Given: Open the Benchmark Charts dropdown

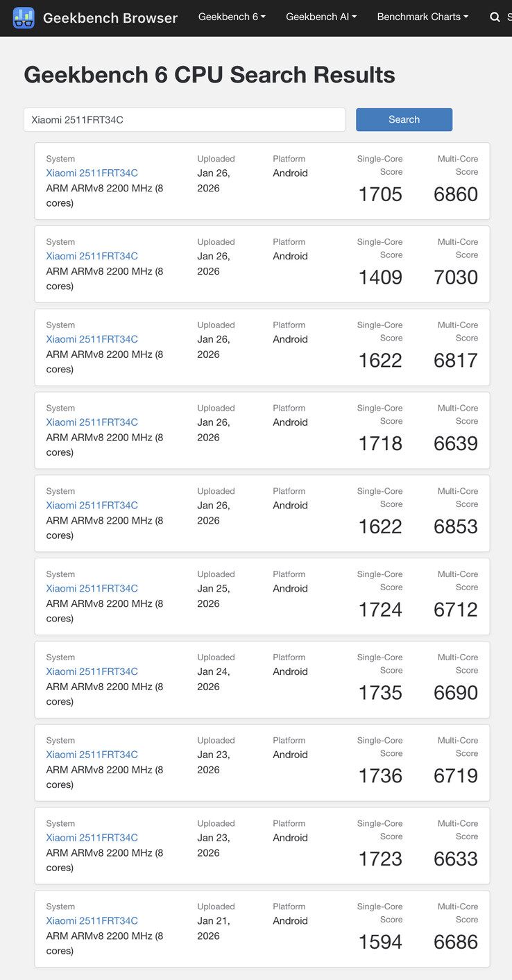Looking at the screenshot, I should click(423, 17).
